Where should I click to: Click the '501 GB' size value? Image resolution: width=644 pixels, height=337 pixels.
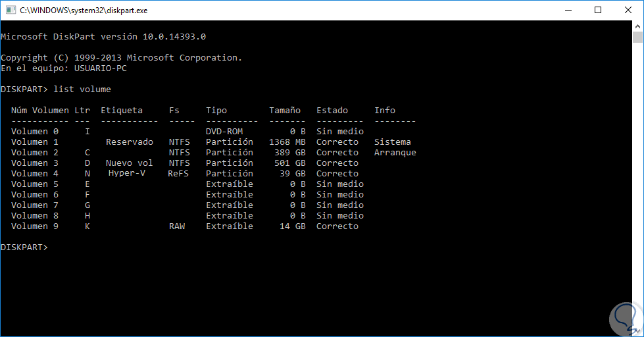(290, 163)
